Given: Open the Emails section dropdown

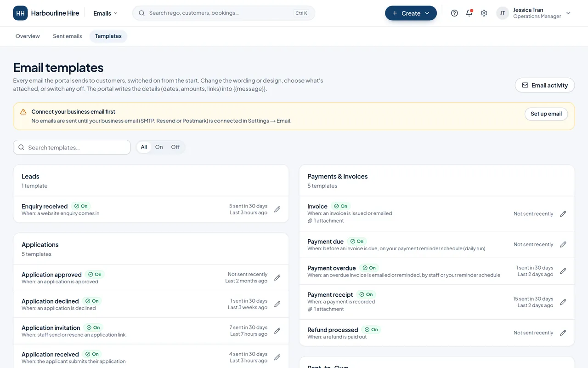Looking at the screenshot, I should (105, 13).
